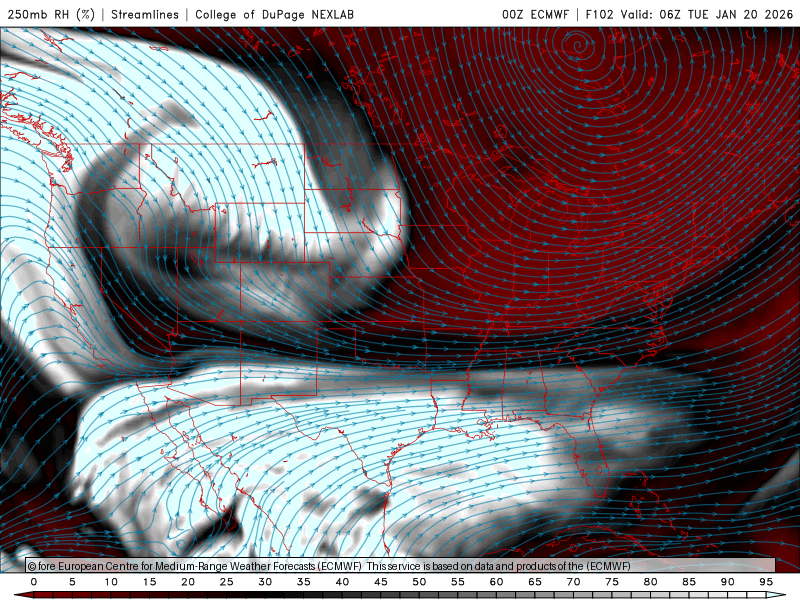This screenshot has width=800, height=600.
Task: Click the "75" value on the color scale
Action: [x=612, y=582]
